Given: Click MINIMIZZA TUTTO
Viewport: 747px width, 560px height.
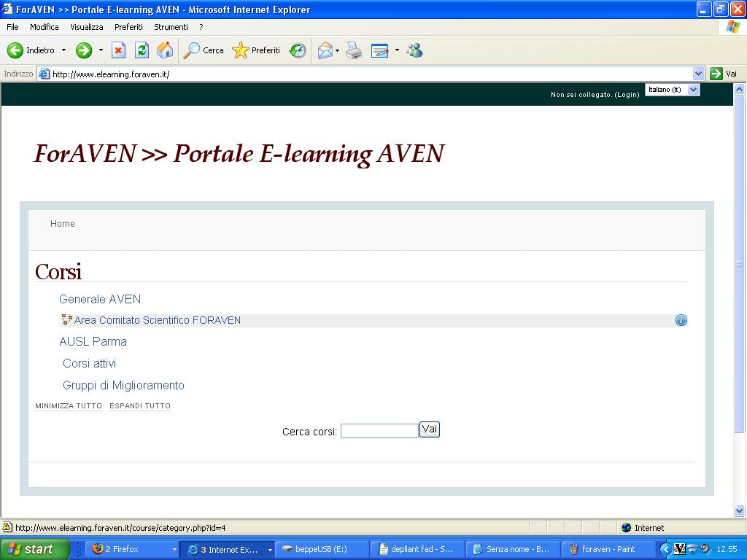Looking at the screenshot, I should point(69,405).
